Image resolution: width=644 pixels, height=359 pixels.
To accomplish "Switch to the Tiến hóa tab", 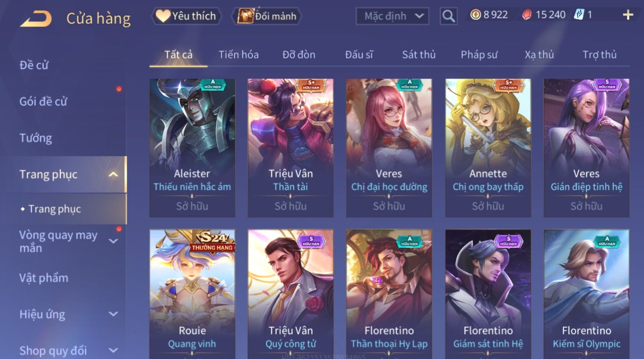I will tap(238, 55).
